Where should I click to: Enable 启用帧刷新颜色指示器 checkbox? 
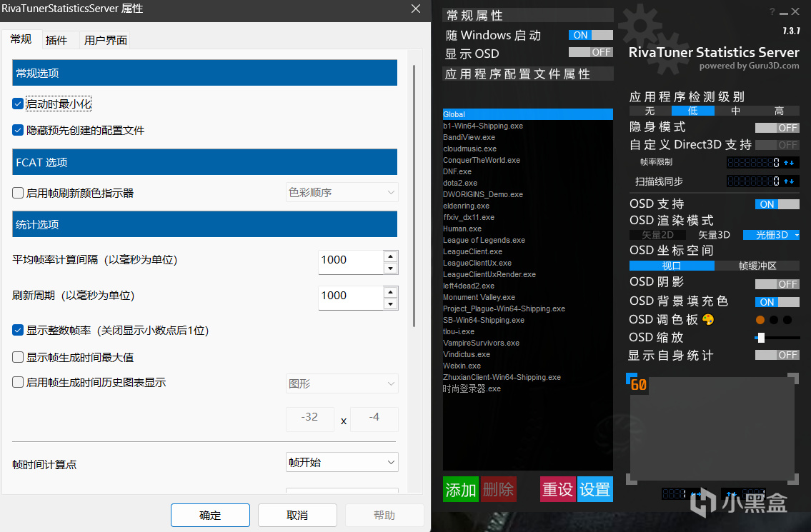(x=18, y=193)
